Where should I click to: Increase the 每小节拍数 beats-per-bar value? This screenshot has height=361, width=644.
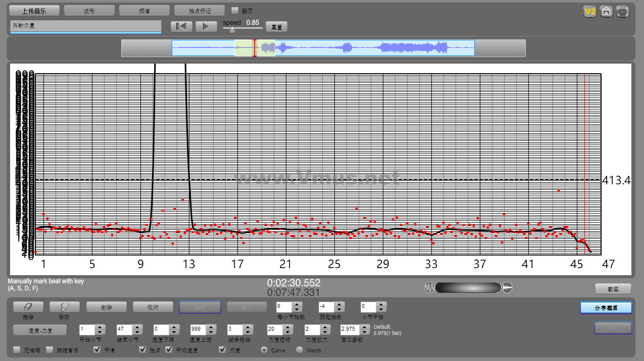(x=297, y=304)
